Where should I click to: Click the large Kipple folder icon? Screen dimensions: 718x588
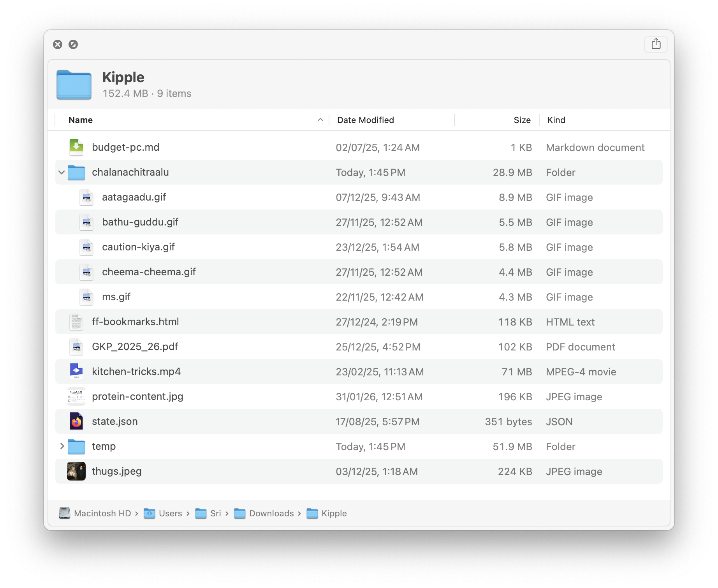pos(74,85)
